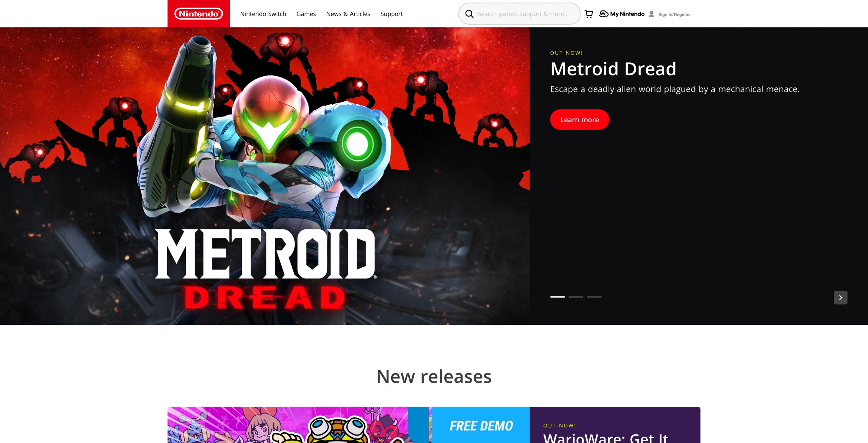The image size is (868, 443).
Task: Expand the News & Articles menu
Action: point(348,14)
